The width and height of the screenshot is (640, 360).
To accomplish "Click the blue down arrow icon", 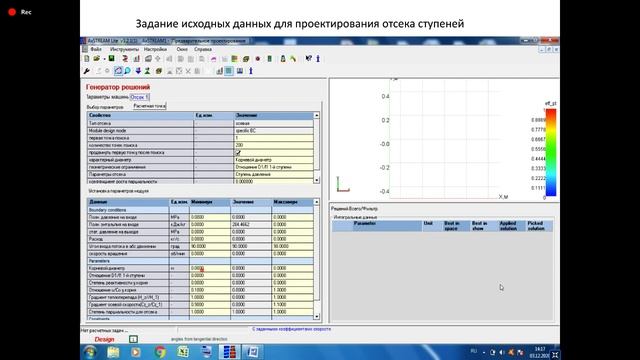I will 138,71.
